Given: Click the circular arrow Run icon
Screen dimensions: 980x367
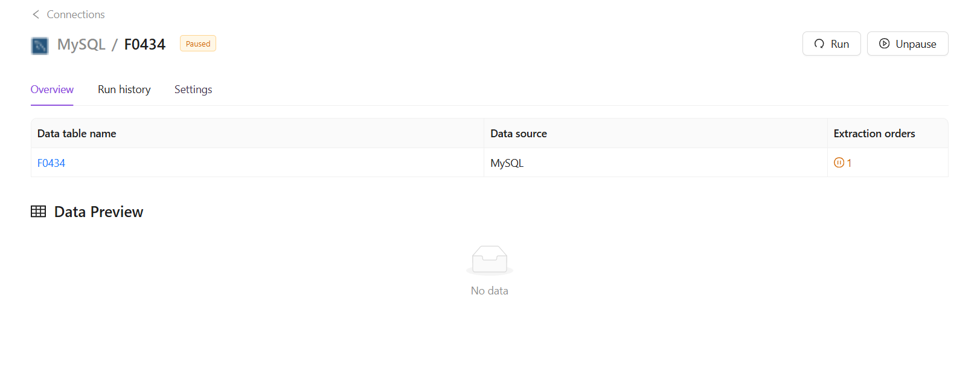Looking at the screenshot, I should [819, 44].
